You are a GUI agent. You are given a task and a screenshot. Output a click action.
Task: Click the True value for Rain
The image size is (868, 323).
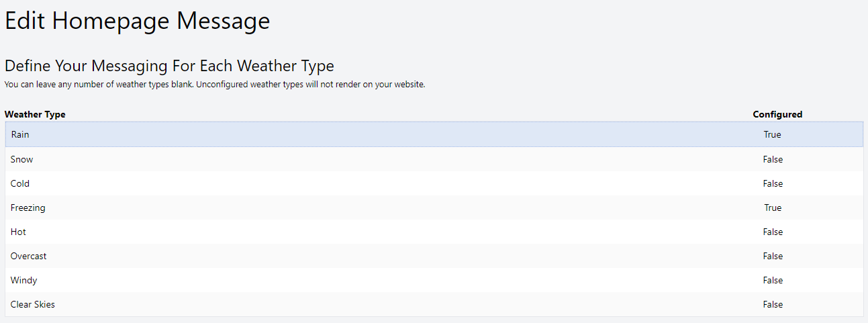pyautogui.click(x=772, y=134)
